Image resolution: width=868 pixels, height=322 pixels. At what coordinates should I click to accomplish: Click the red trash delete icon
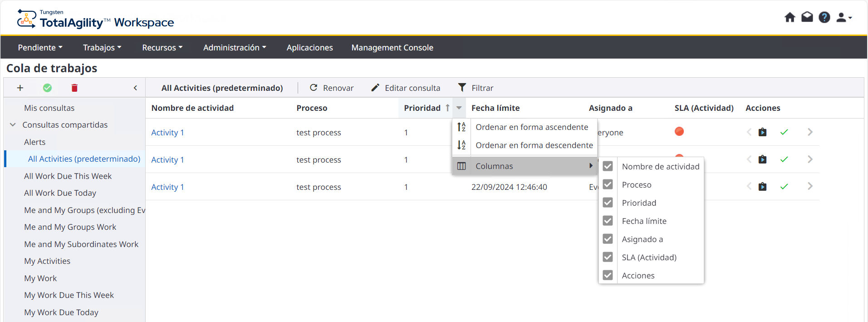(74, 88)
